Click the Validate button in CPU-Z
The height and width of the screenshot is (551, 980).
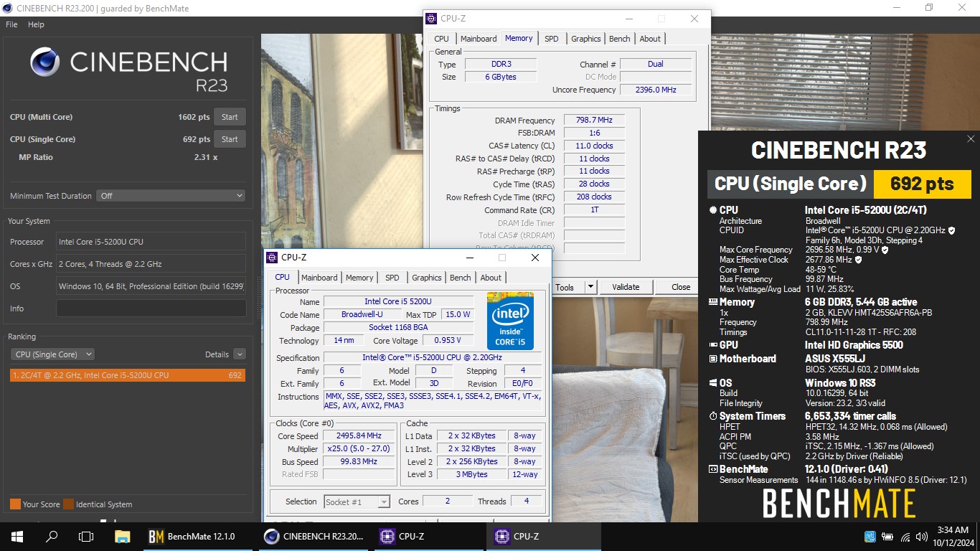pos(626,287)
